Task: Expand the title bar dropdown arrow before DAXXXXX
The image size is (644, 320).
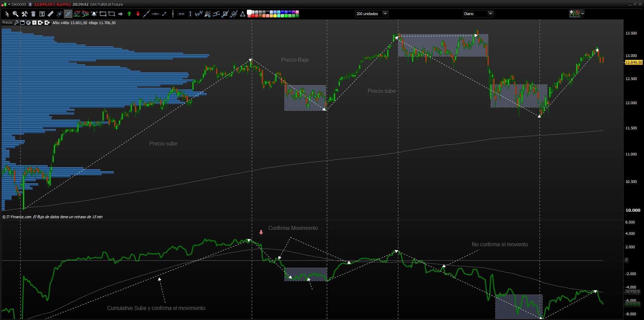Action: tap(9, 4)
